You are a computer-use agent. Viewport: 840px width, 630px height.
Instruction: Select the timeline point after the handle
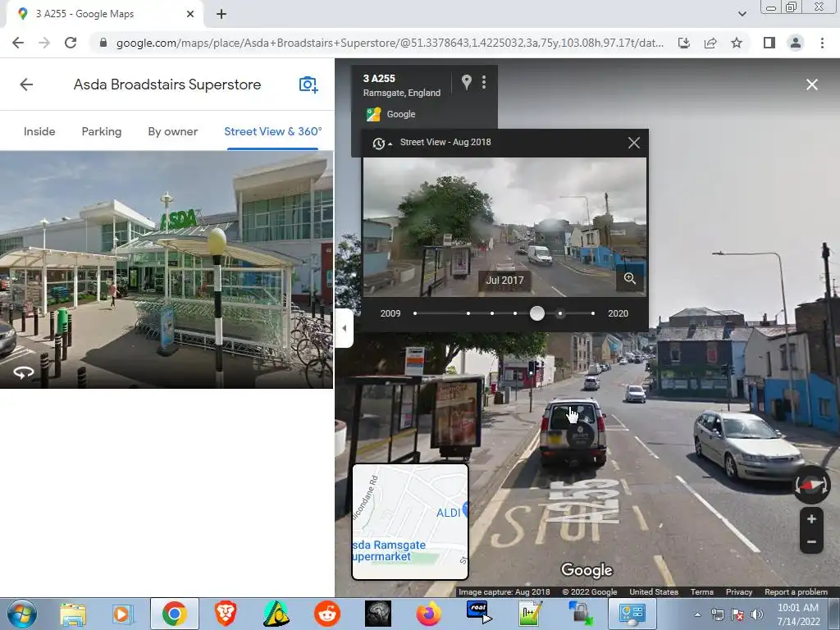click(x=560, y=313)
